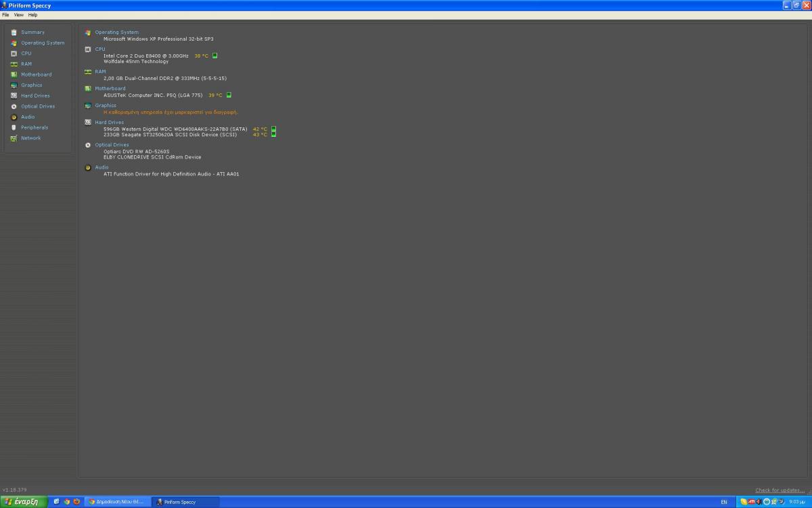The width and height of the screenshot is (812, 508).
Task: Click the hard drive icon in summary pane
Action: click(x=88, y=122)
